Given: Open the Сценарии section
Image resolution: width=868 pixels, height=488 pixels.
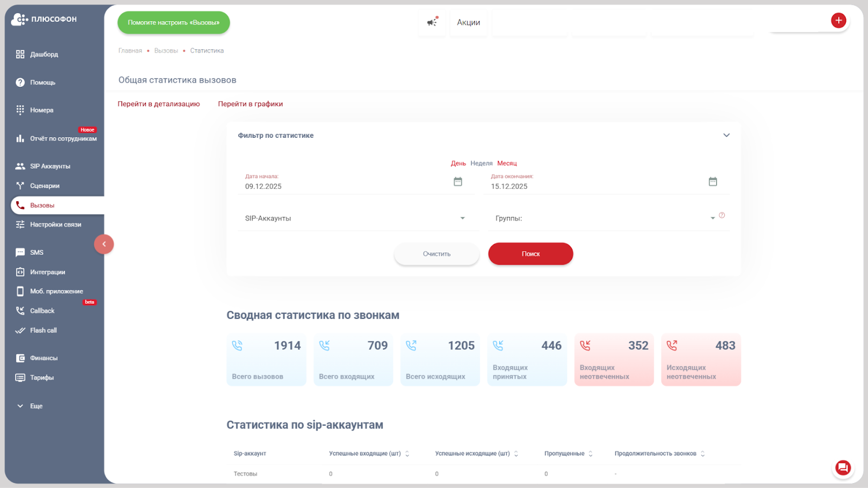Looking at the screenshot, I should pyautogui.click(x=45, y=185).
